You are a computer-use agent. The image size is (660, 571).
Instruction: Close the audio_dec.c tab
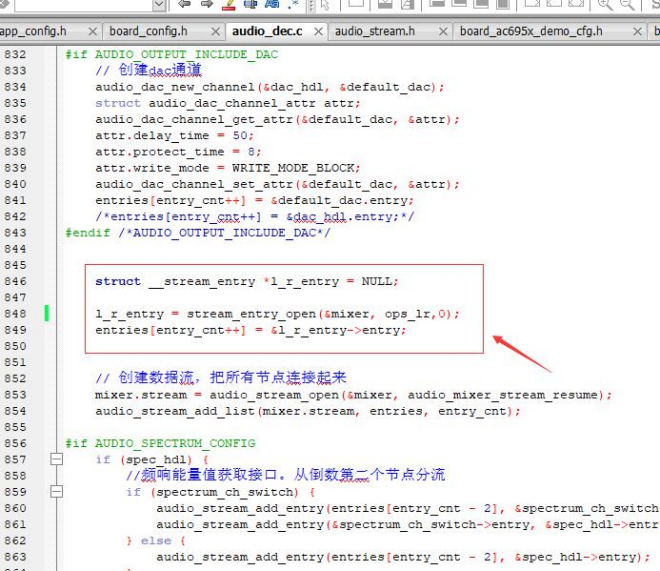pyautogui.click(x=319, y=32)
